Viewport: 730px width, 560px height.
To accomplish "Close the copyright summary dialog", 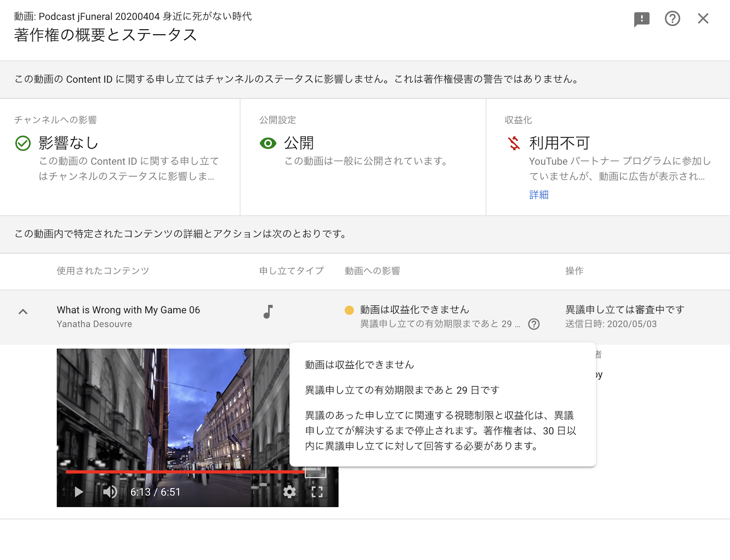I will coord(703,19).
